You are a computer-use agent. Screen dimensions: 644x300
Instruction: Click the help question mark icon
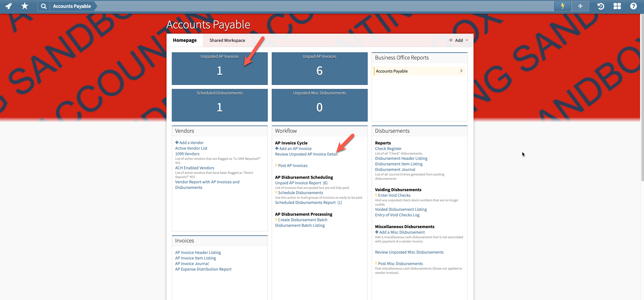pos(633,6)
